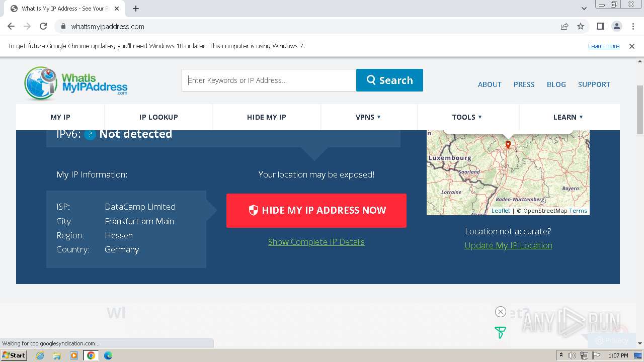644x362 pixels.
Task: Click the page vertical scrollbar thumb
Action: tap(640, 110)
